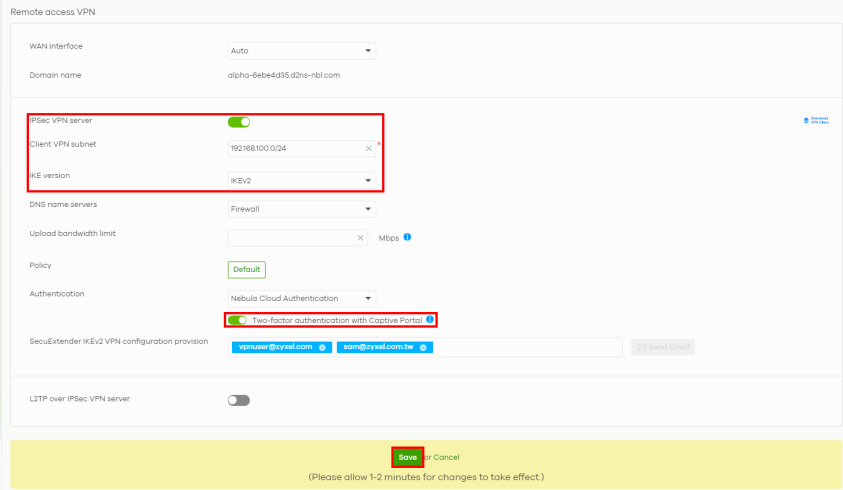Remove sam@zyxel.com.tw email tag
This screenshot has height=490, width=843.
click(423, 347)
